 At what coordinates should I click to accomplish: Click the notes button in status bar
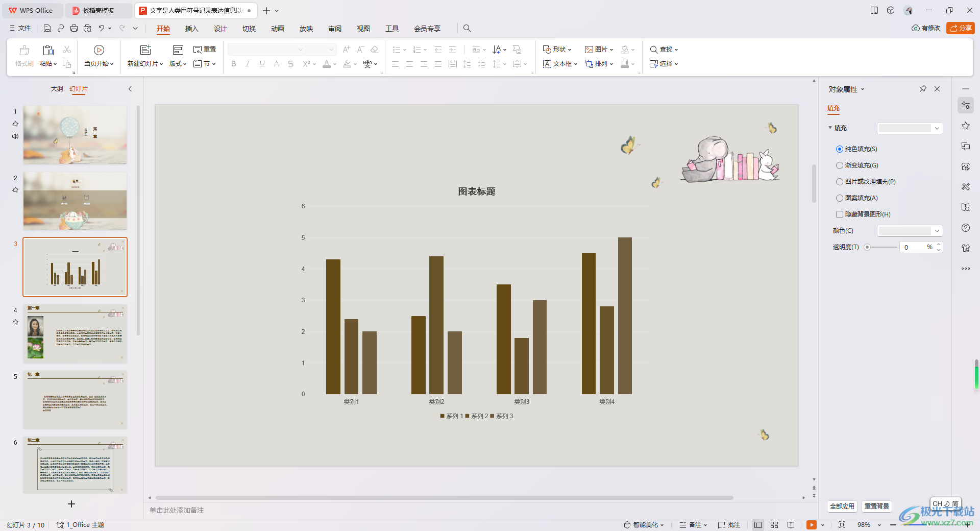point(693,525)
